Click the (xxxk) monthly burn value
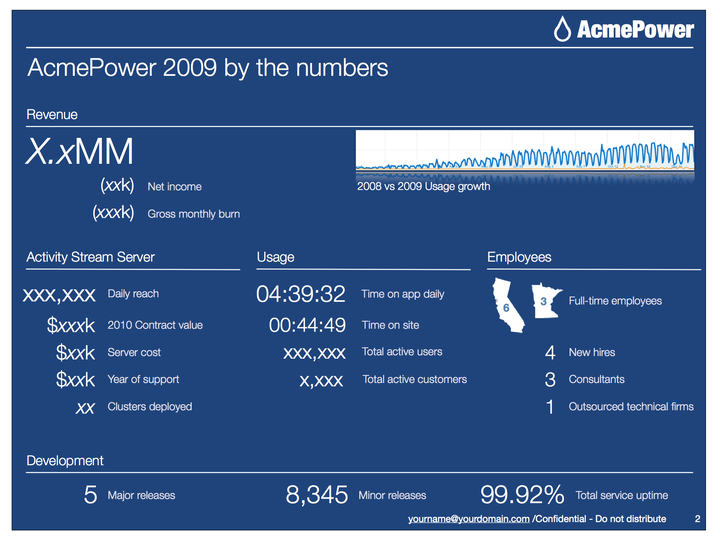 [x=113, y=213]
